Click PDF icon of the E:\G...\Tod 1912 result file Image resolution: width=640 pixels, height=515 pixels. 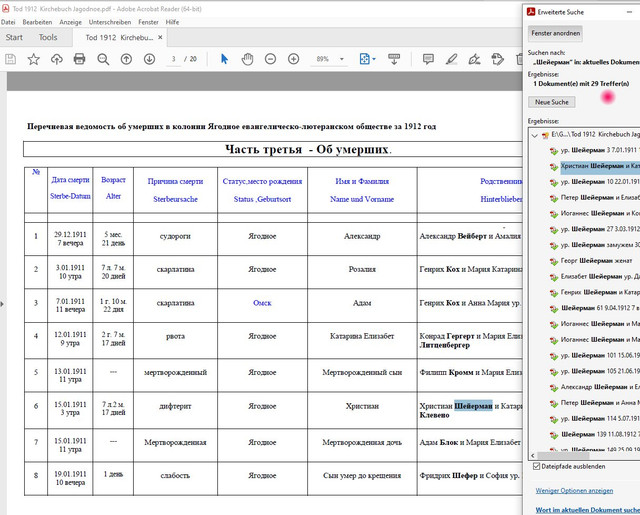545,135
